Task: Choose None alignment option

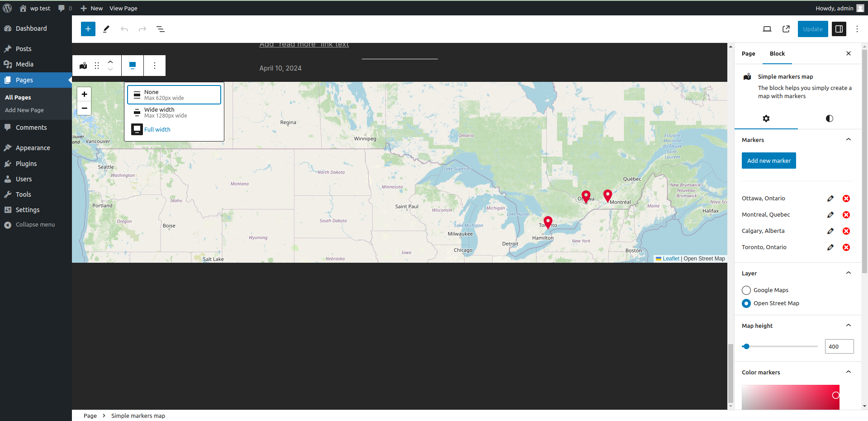Action: click(x=174, y=95)
